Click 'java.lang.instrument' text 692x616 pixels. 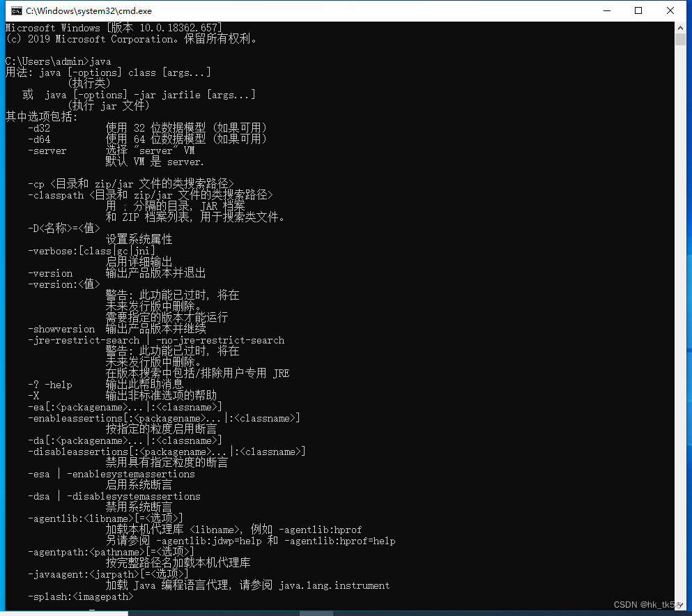click(x=335, y=585)
